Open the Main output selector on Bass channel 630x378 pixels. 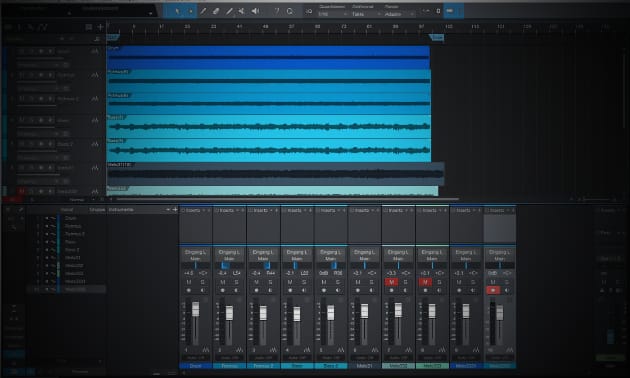pyautogui.click(x=297, y=259)
